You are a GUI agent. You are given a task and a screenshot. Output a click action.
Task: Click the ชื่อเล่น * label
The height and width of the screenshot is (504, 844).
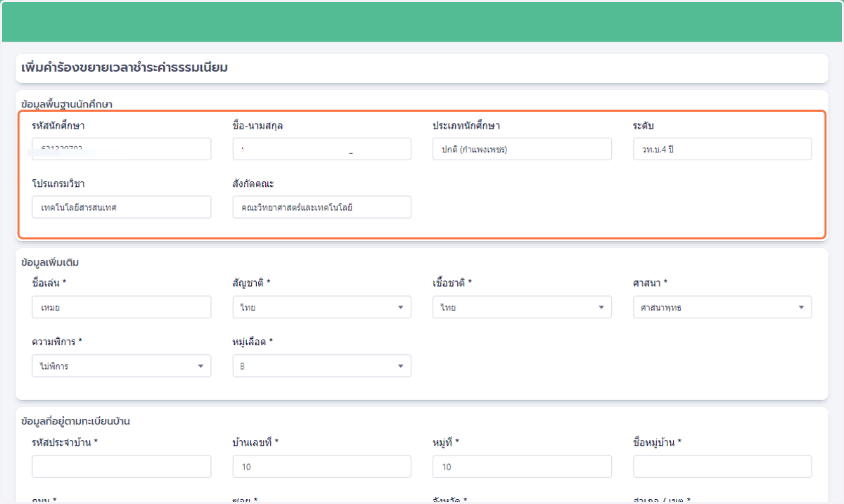coord(49,283)
